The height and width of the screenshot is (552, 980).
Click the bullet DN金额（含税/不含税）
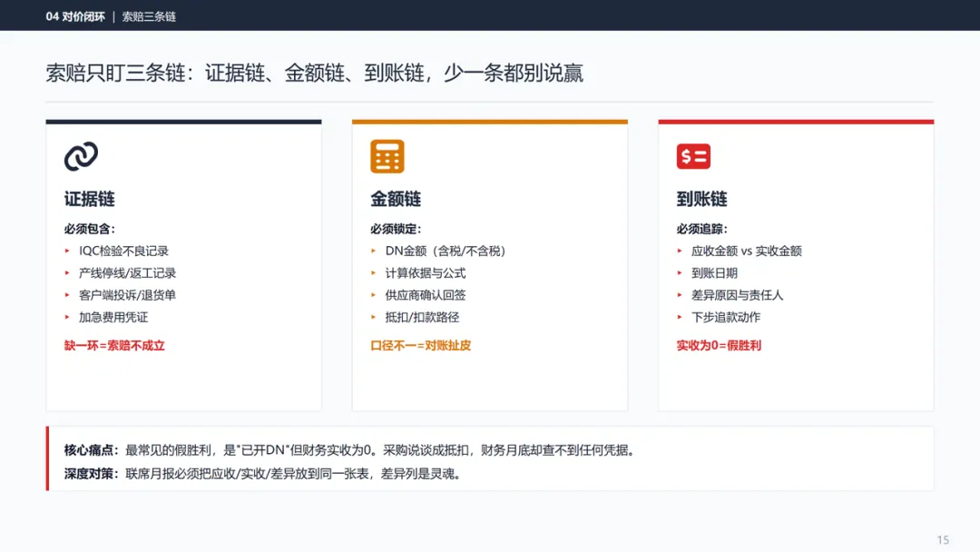pyautogui.click(x=446, y=251)
